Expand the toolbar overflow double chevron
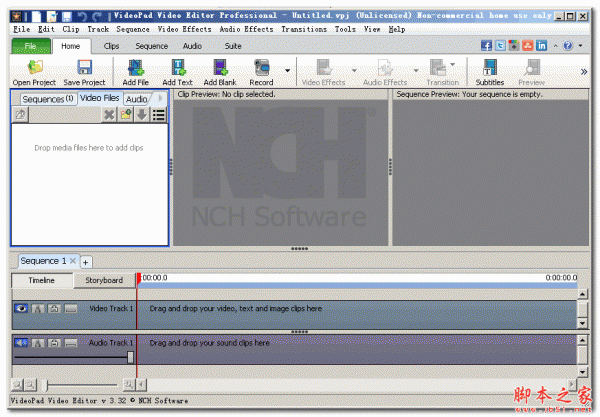The image size is (600, 417). tap(584, 72)
